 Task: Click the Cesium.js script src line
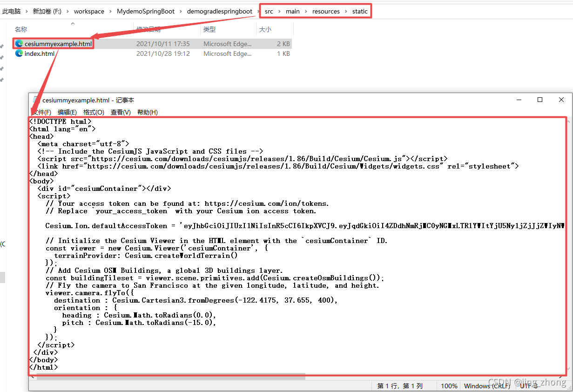pos(242,159)
